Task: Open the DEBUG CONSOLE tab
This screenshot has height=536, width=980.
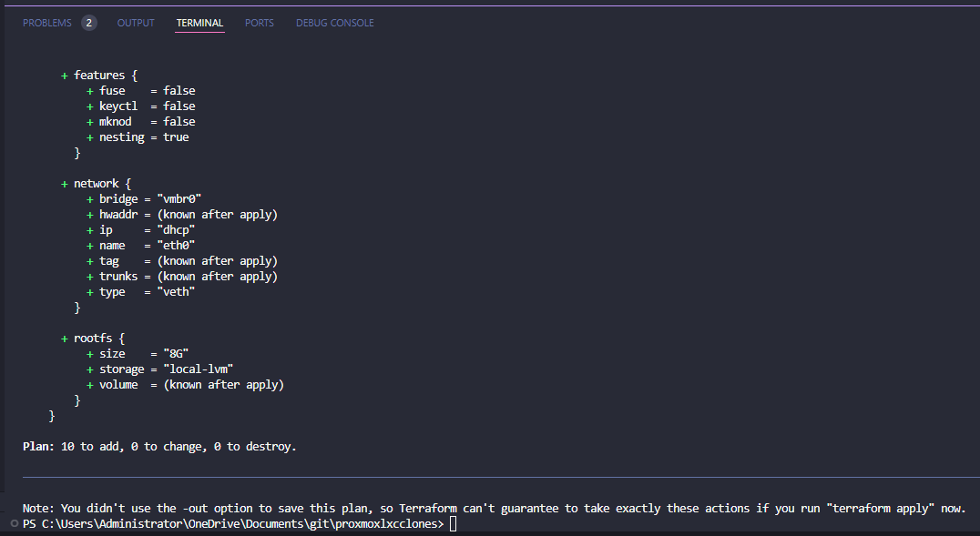Action: coord(334,23)
